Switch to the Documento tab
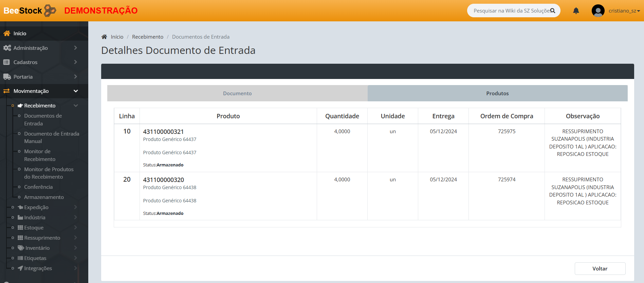Screen dimensions: 644x283 tap(237, 93)
